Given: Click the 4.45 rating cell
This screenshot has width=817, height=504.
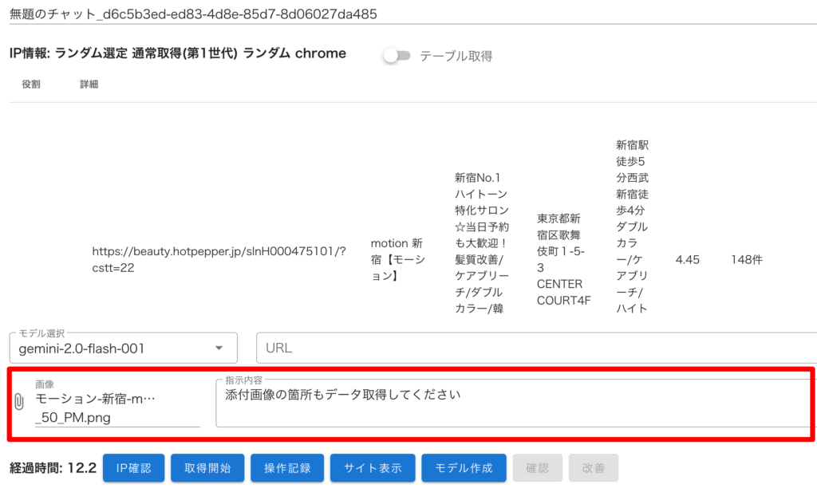Looking at the screenshot, I should point(687,259).
